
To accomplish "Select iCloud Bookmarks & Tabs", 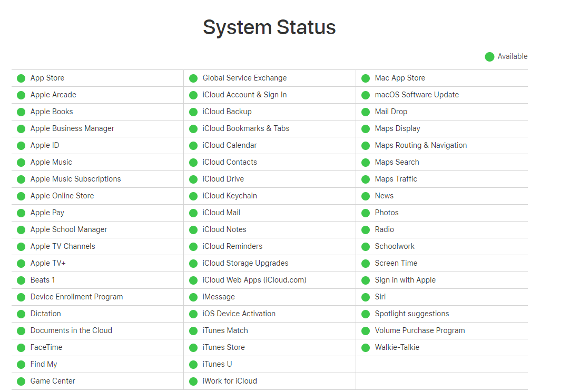I will coord(246,128).
